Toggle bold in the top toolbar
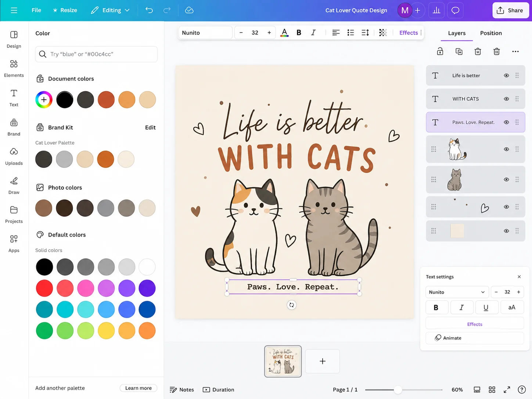This screenshot has height=399, width=532. point(299,33)
